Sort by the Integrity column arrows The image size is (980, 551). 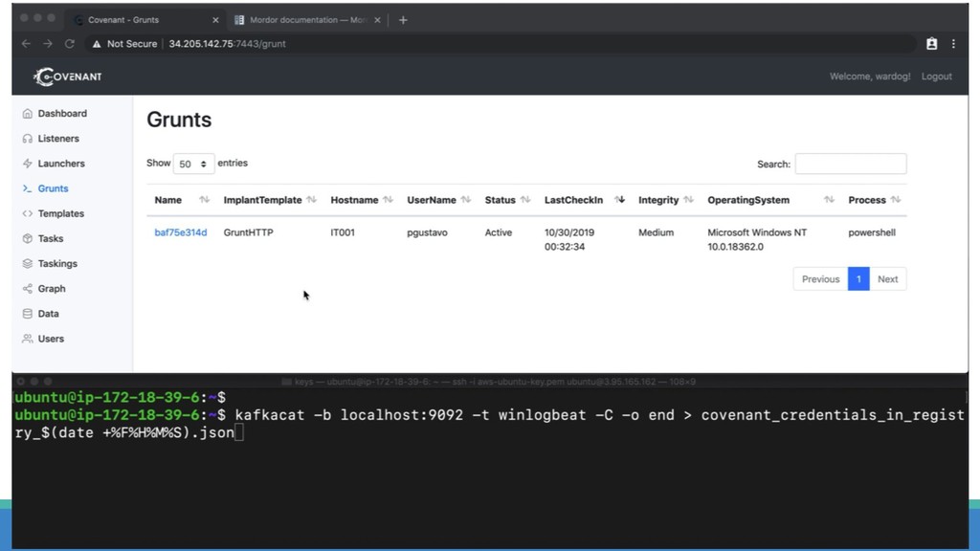tap(688, 200)
